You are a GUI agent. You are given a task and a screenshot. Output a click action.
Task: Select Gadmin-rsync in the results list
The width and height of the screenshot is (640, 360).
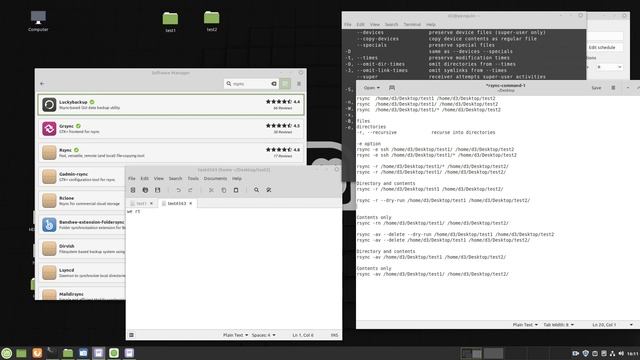click(82, 176)
